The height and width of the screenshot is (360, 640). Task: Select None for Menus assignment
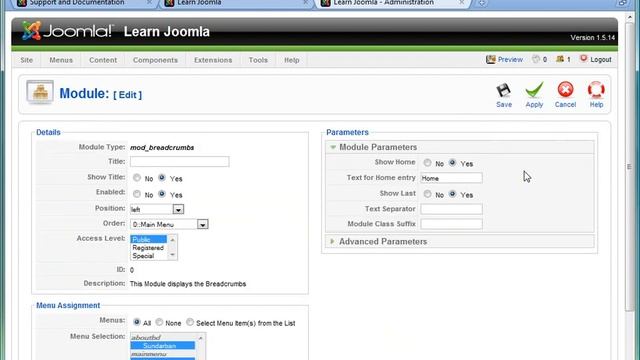click(x=159, y=322)
